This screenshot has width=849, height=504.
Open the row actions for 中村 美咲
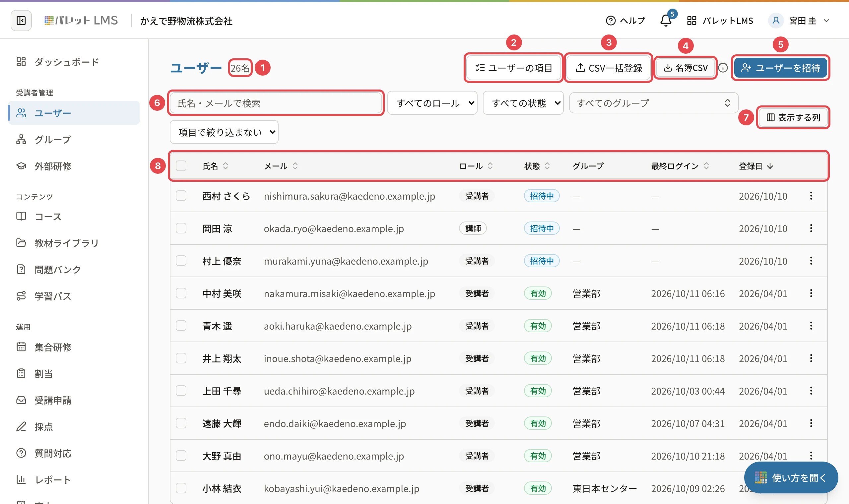pos(811,293)
